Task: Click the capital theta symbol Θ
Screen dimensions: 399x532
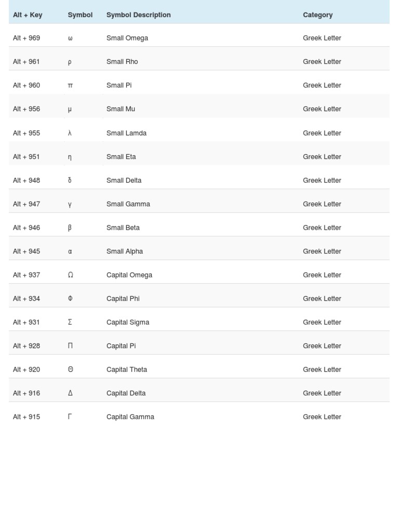Action: (70, 369)
